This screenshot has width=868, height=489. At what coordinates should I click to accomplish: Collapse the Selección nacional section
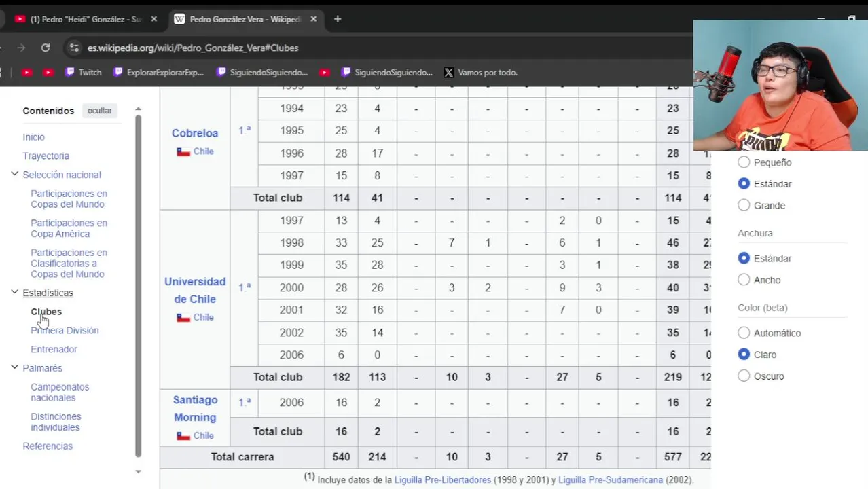[14, 174]
